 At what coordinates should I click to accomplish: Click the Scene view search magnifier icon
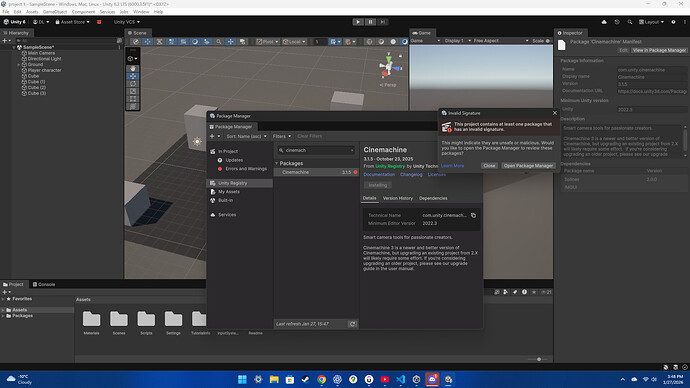219,41
